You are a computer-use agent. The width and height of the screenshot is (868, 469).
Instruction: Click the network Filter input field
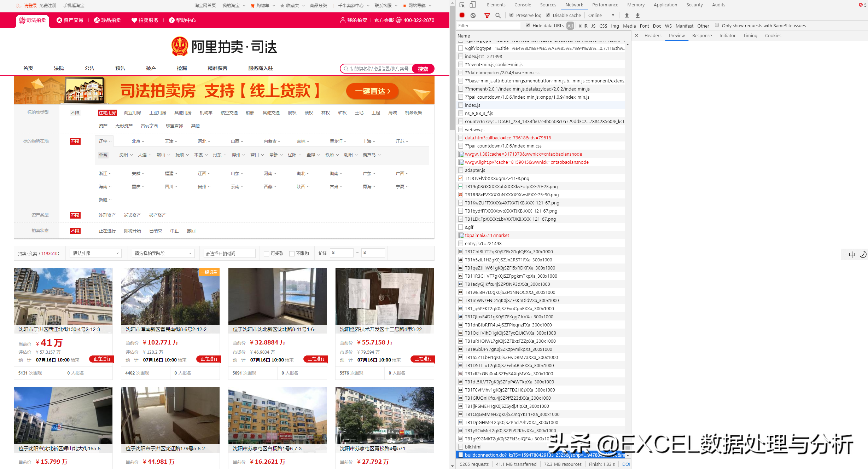tap(489, 25)
